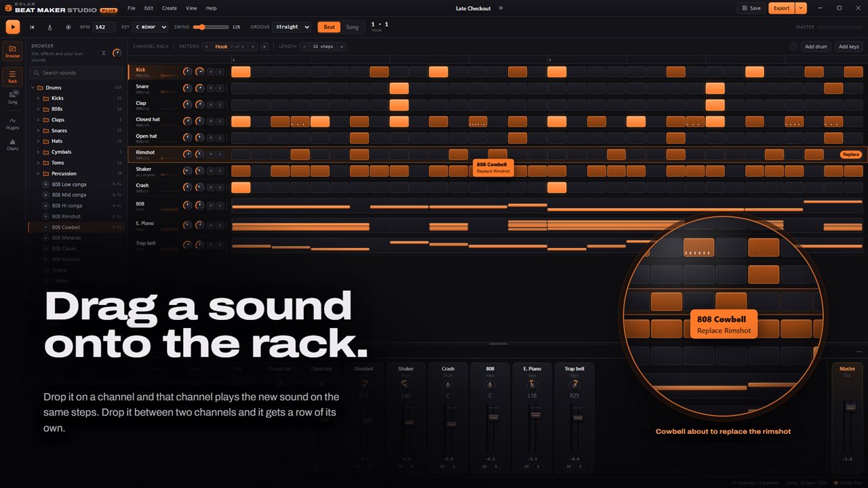Screen dimensions: 868x488
Task: Click the SWING slider
Action: [x=211, y=27]
